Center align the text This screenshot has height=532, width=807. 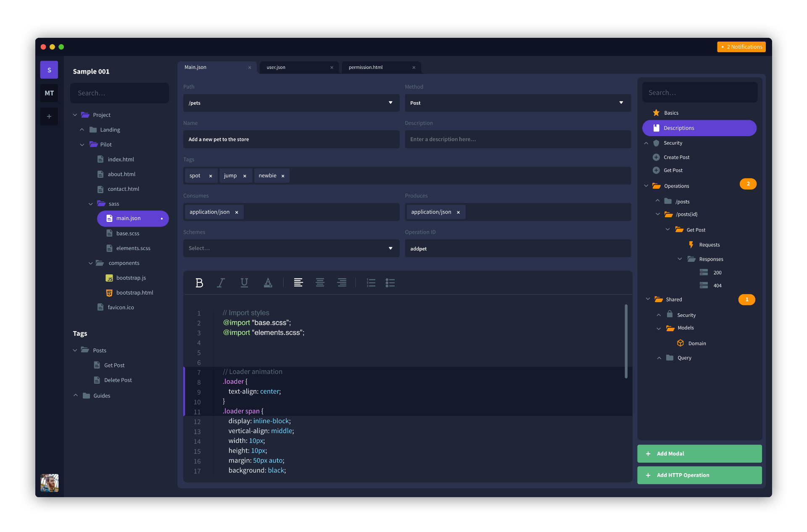(x=320, y=283)
